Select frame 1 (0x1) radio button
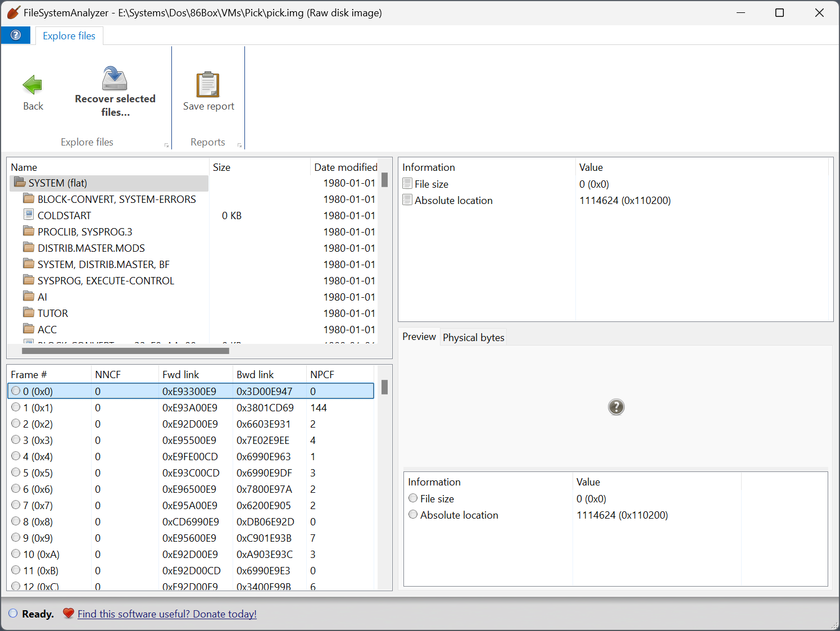 16,407
